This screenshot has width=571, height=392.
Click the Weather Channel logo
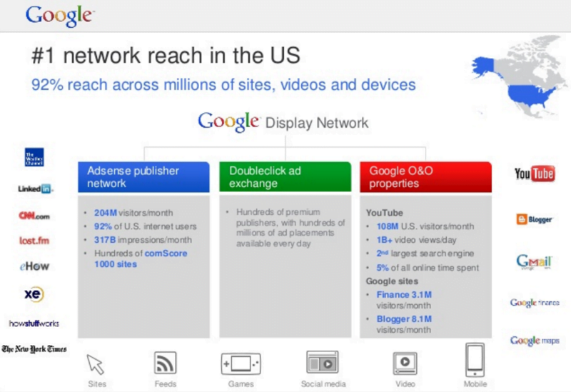[x=34, y=157]
